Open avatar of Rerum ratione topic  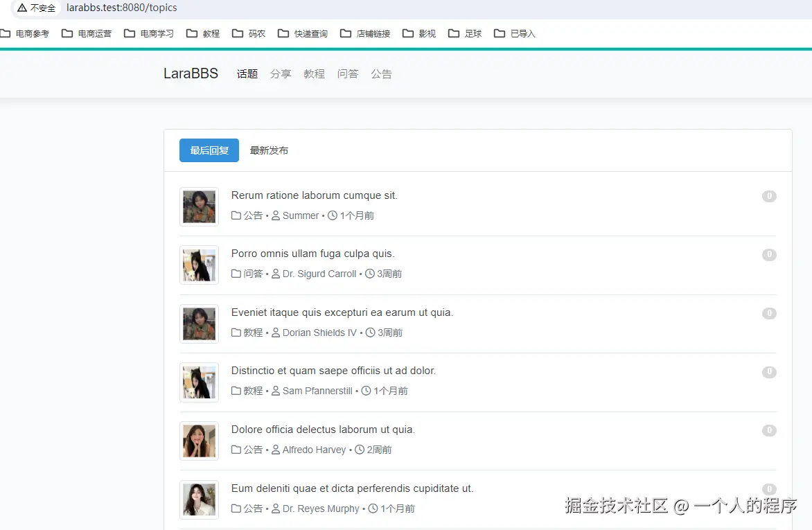coord(199,206)
